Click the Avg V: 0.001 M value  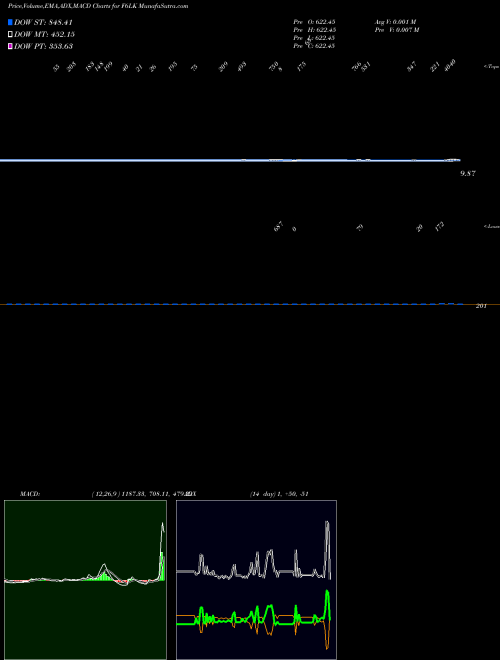tap(395, 22)
